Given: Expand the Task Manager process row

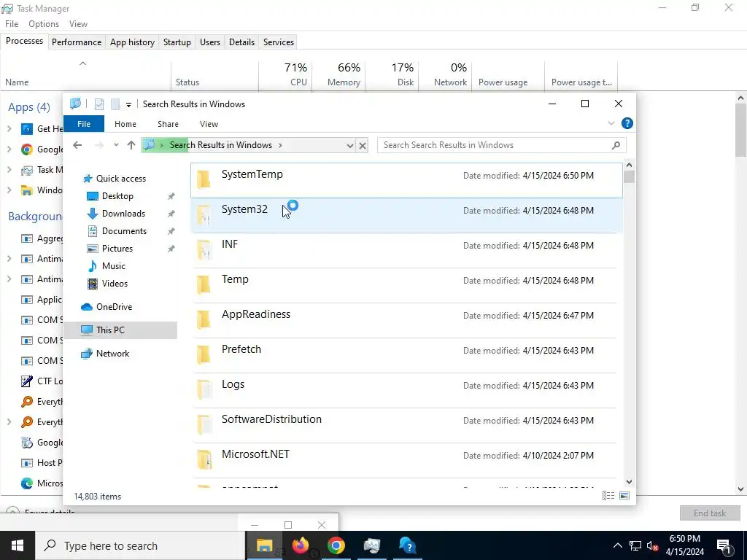Looking at the screenshot, I should point(9,169).
